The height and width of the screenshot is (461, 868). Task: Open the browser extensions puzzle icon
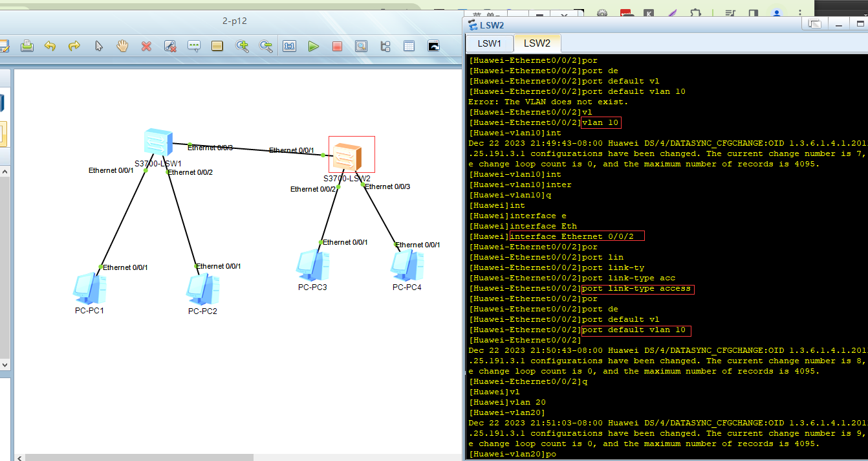tap(696, 13)
